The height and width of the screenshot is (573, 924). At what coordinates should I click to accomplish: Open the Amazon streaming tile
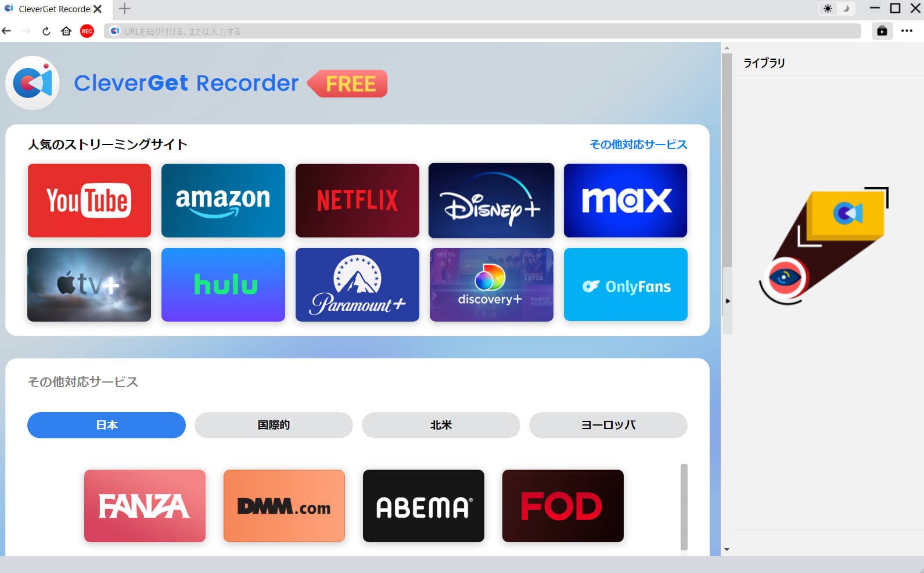pos(223,200)
